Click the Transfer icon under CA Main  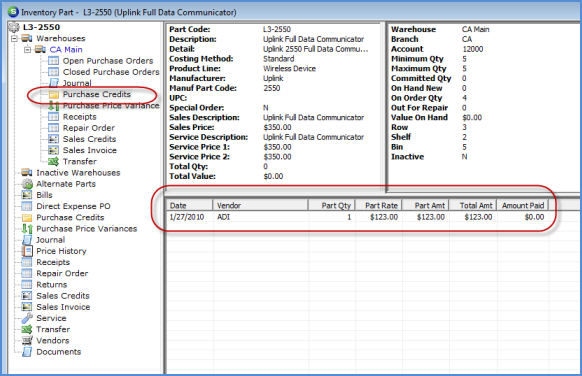coord(53,161)
